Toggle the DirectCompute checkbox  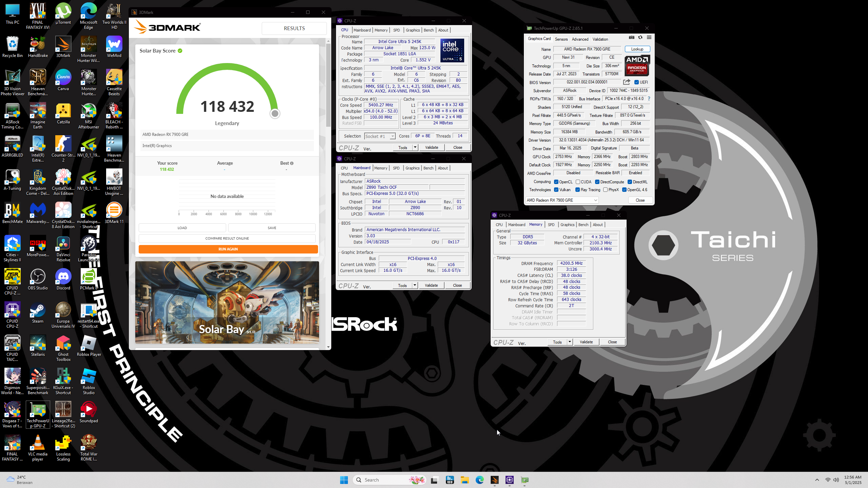point(597,182)
